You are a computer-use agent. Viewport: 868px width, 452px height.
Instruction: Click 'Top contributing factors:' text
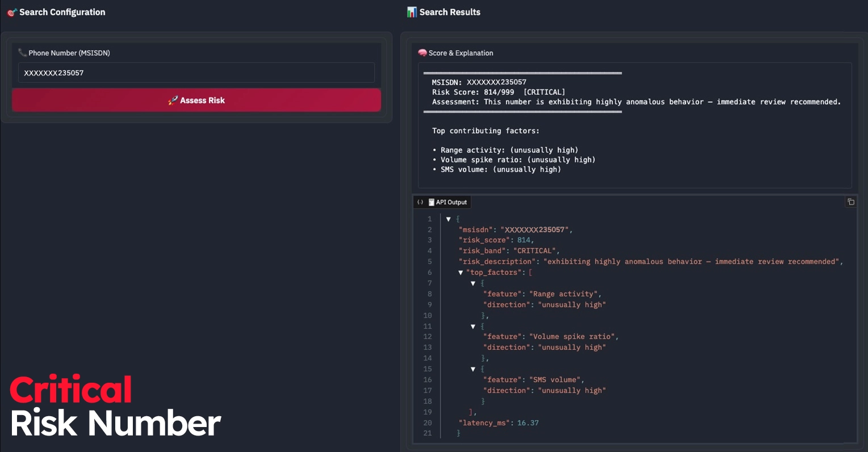[485, 131]
